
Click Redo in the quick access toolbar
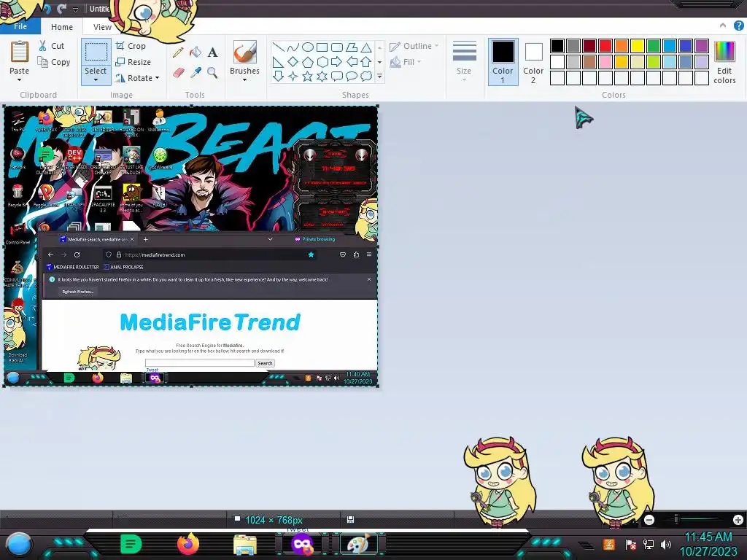coord(61,9)
